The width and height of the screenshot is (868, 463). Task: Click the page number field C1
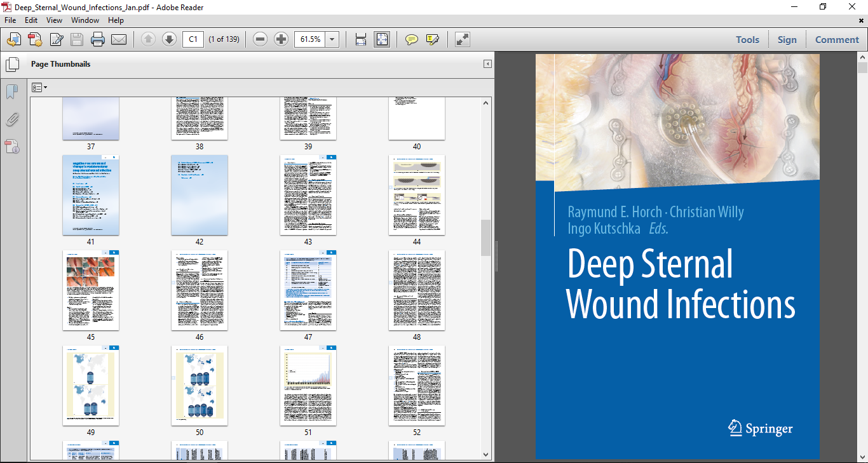193,39
